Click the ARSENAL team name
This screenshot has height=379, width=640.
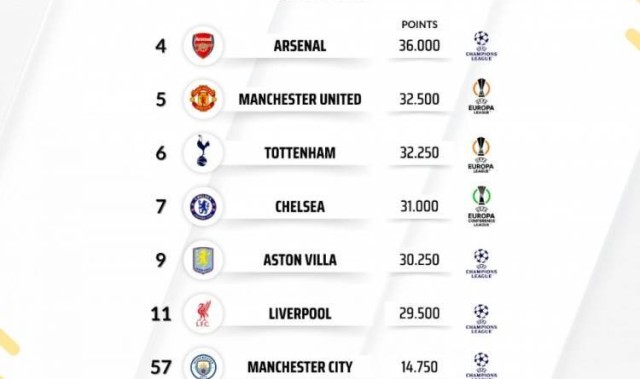(300, 46)
